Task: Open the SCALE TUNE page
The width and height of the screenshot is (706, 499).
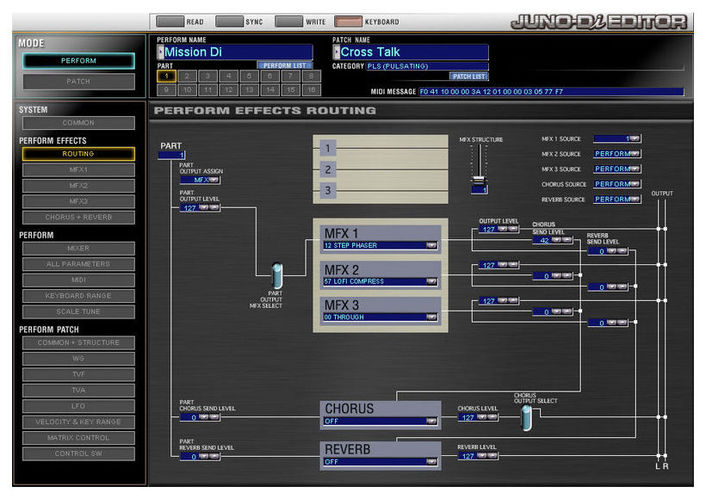Action: [79, 311]
